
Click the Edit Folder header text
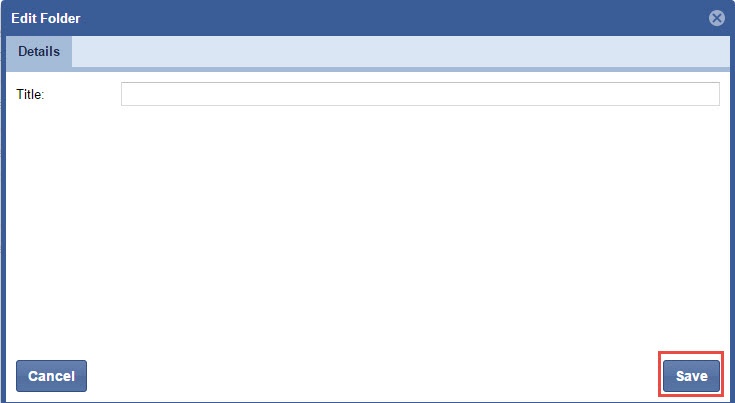click(46, 18)
